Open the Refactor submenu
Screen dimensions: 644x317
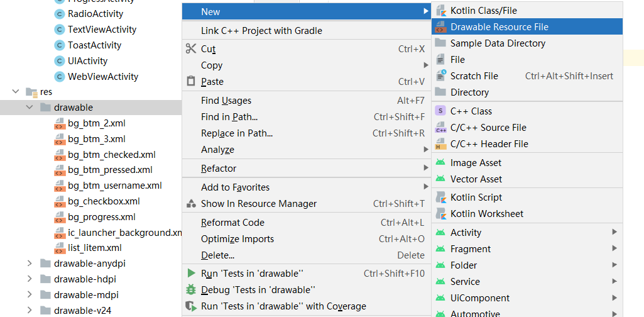[x=219, y=168]
